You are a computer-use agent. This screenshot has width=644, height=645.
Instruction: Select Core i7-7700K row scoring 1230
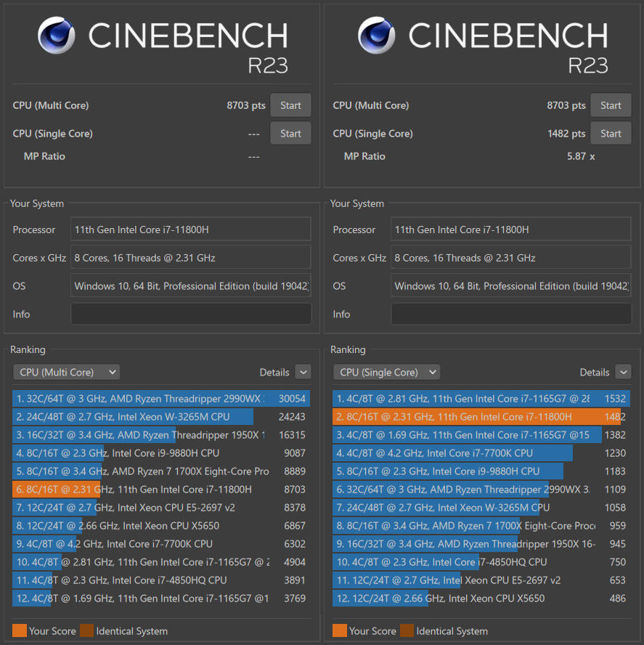(x=481, y=453)
